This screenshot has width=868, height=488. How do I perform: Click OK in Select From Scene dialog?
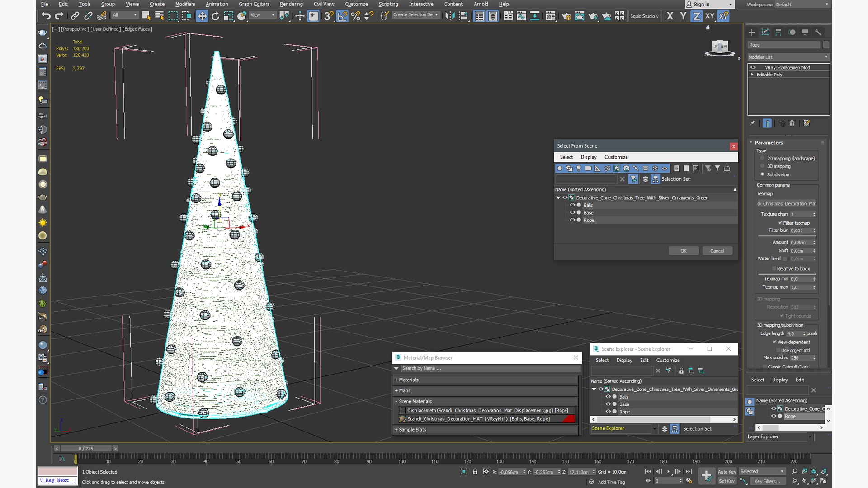tap(684, 251)
